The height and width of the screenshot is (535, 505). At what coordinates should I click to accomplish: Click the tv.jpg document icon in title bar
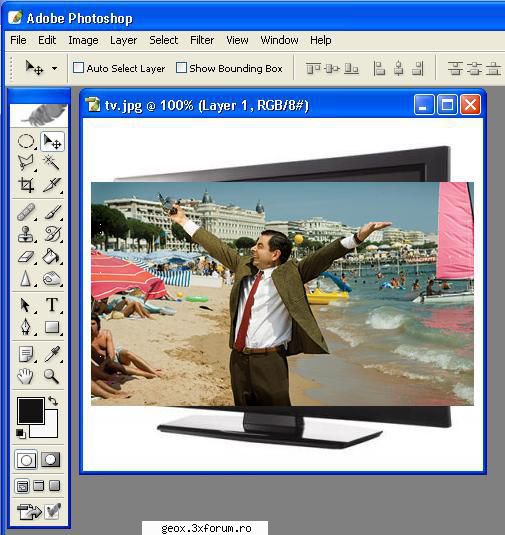coord(93,104)
